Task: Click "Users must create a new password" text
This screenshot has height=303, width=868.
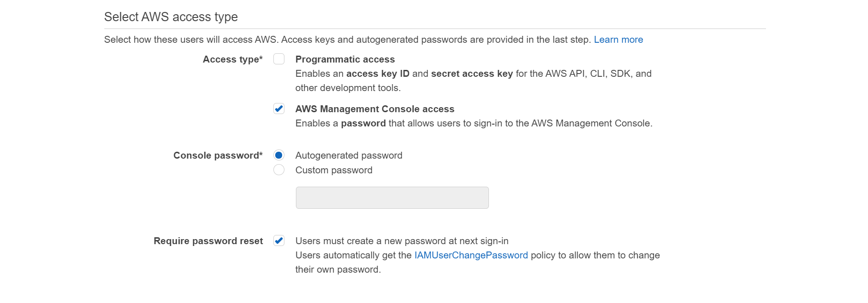Action: point(402,241)
